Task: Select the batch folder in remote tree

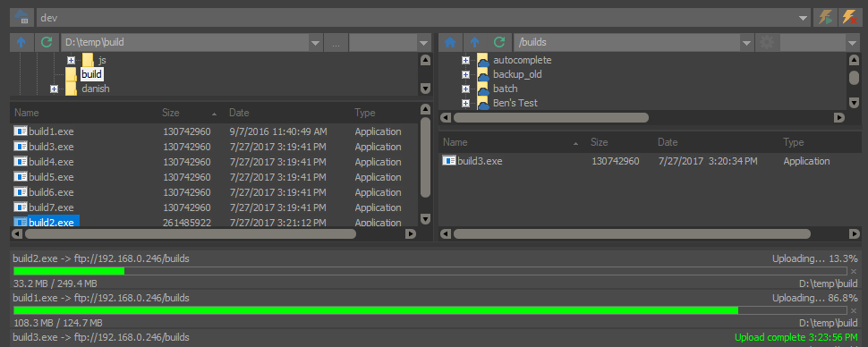Action: coord(506,89)
